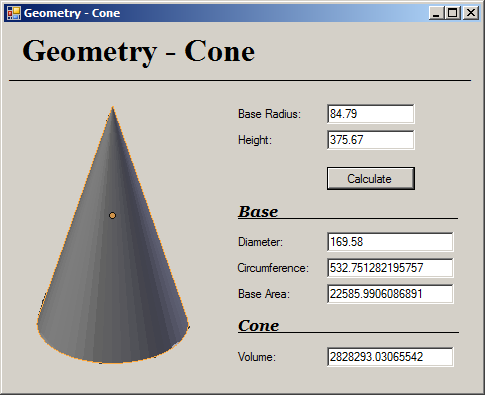The height and width of the screenshot is (395, 485).
Task: Click the "Diameter:" label
Action: click(260, 242)
